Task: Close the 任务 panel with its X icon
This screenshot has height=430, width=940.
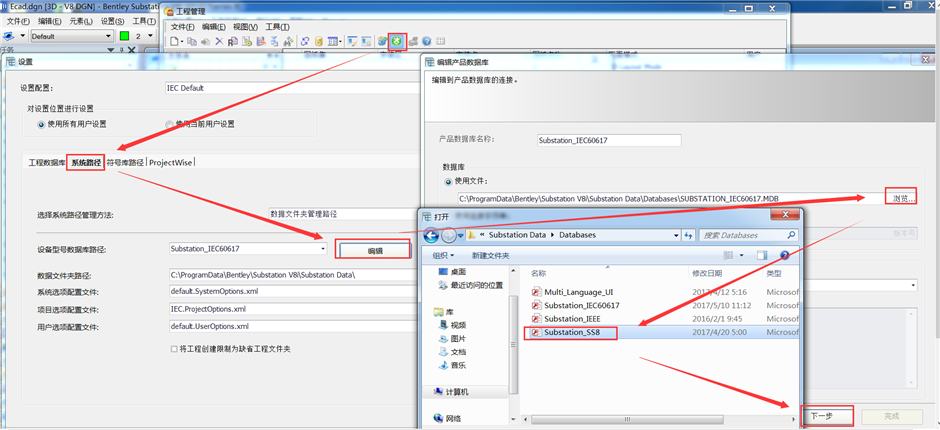Action: [132, 50]
